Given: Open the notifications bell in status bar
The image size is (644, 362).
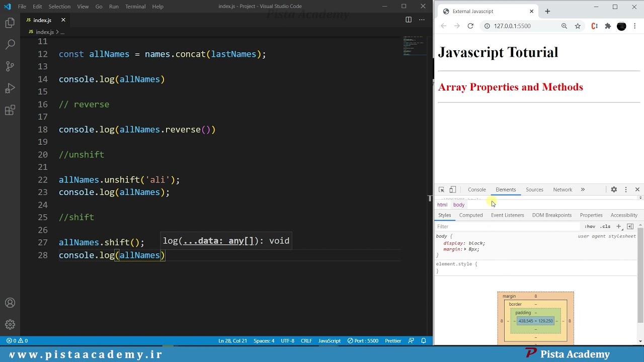Looking at the screenshot, I should point(424,340).
